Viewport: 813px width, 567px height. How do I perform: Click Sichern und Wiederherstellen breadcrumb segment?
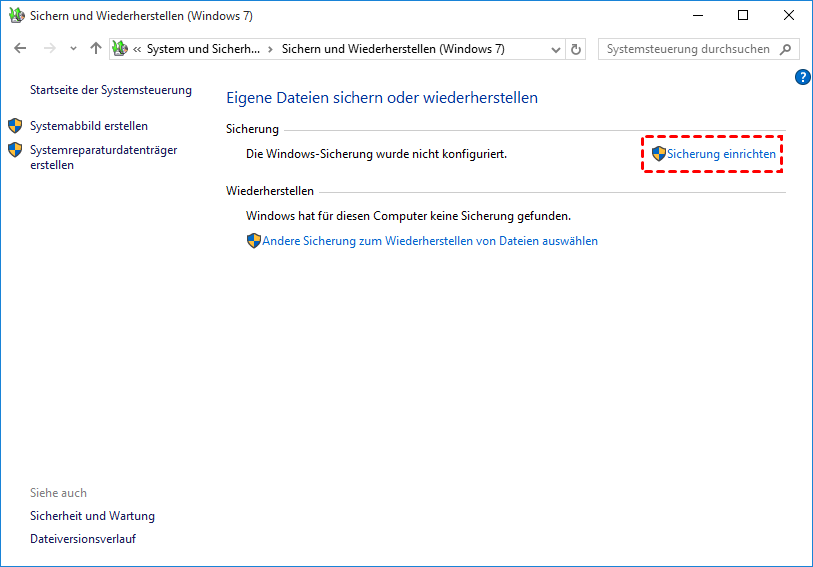(393, 49)
